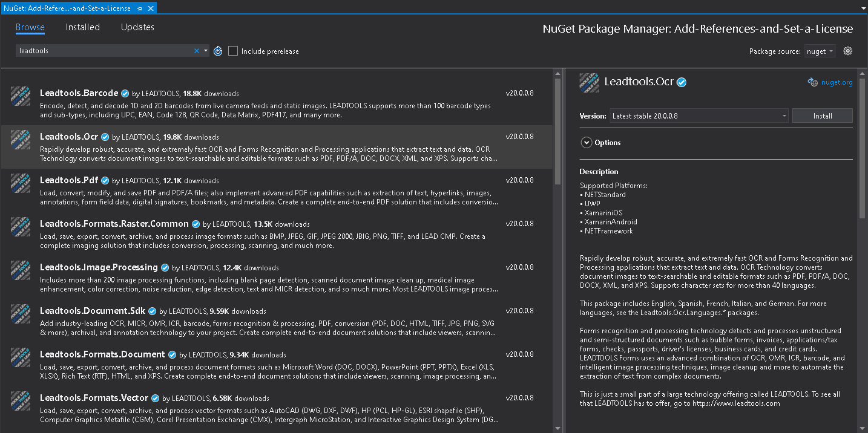Click the package list scroll-up arrow
This screenshot has width=868, height=433.
click(557, 74)
